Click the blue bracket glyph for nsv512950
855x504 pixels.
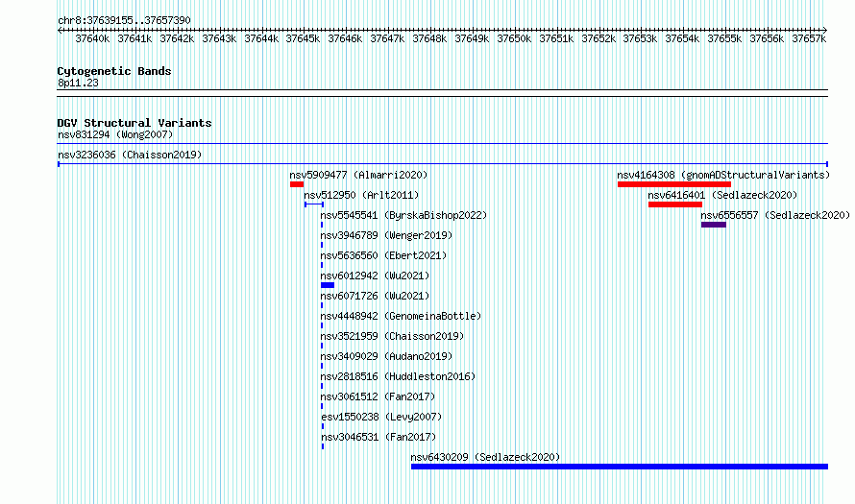(x=314, y=204)
